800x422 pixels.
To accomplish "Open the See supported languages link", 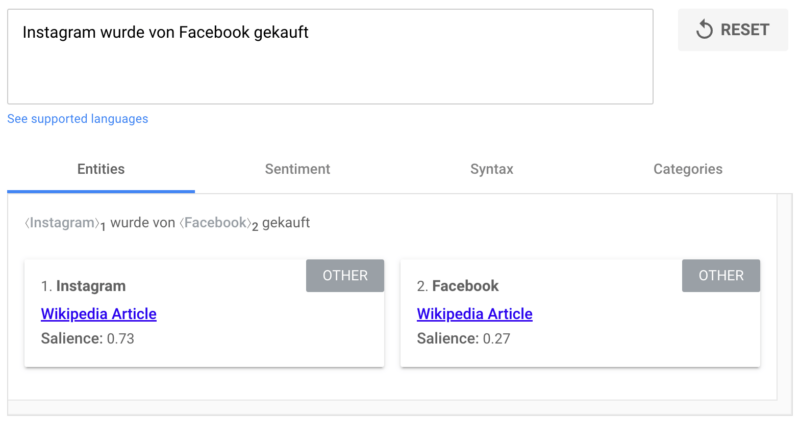I will [78, 119].
